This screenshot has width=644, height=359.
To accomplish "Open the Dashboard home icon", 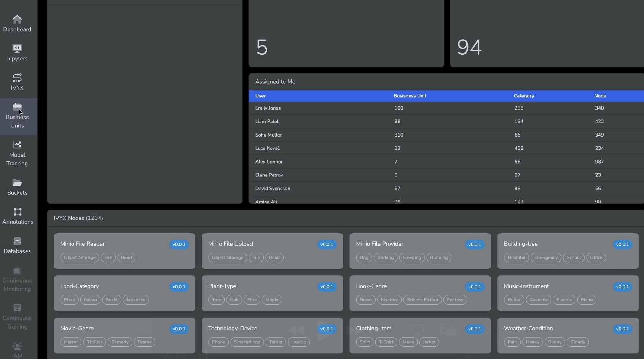I will click(17, 19).
